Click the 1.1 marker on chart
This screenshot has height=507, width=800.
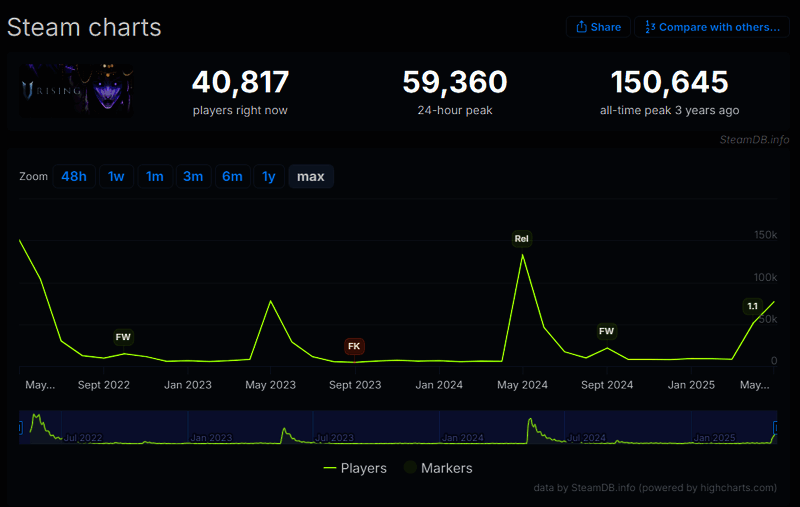coord(752,306)
